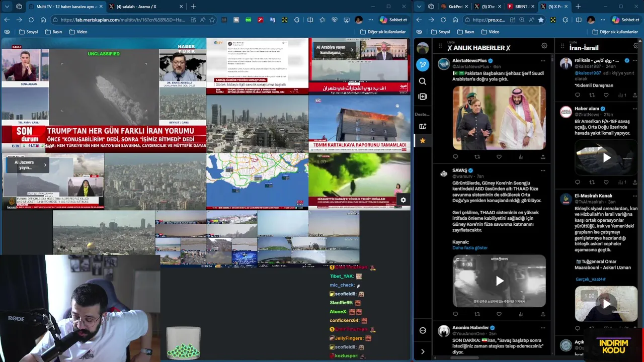Viewport: 644px width, 362px height.
Task: Add a new column in X Pro sidebar
Action: [x=423, y=97]
